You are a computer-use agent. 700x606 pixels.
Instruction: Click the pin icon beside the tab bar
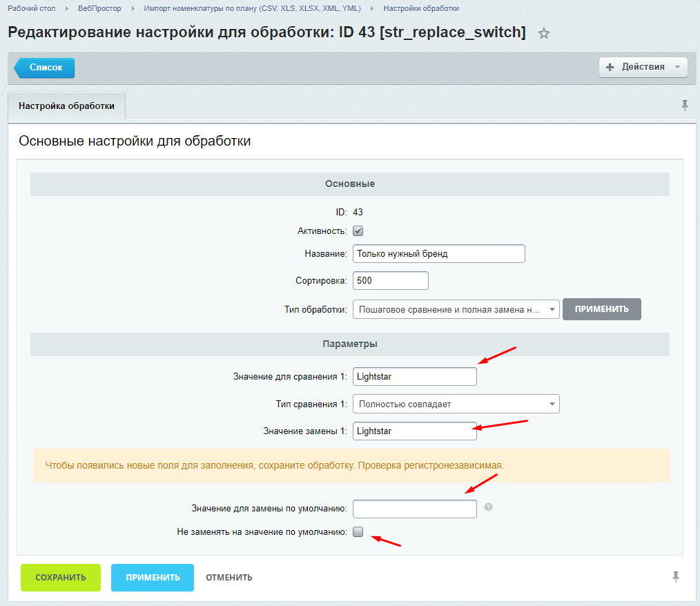(684, 106)
